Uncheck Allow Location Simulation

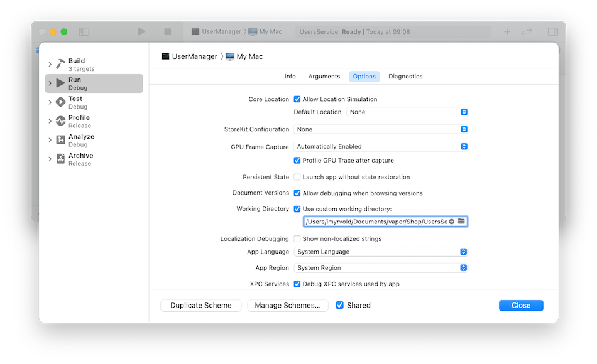coord(297,99)
